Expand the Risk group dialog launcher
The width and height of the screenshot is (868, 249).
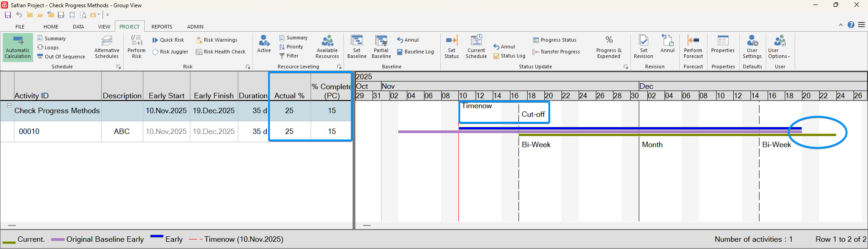(x=248, y=67)
